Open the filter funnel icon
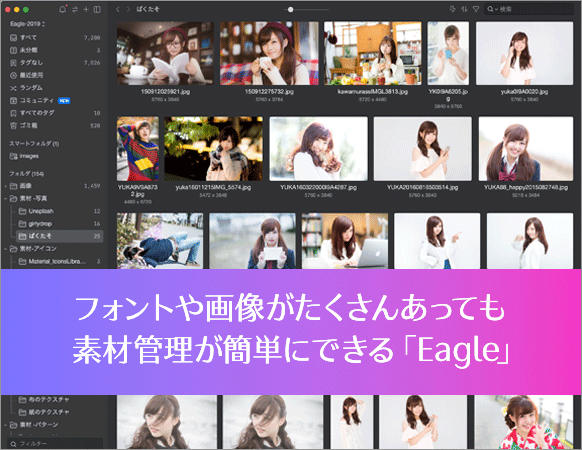 476,9
